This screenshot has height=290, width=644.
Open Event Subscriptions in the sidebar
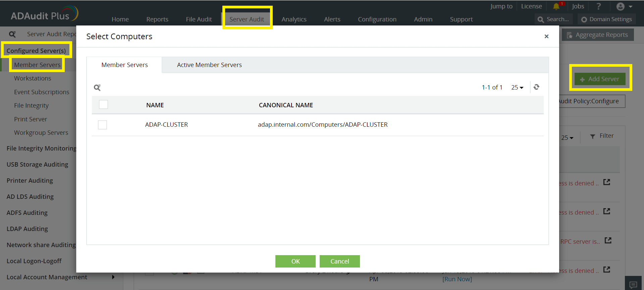coord(42,92)
